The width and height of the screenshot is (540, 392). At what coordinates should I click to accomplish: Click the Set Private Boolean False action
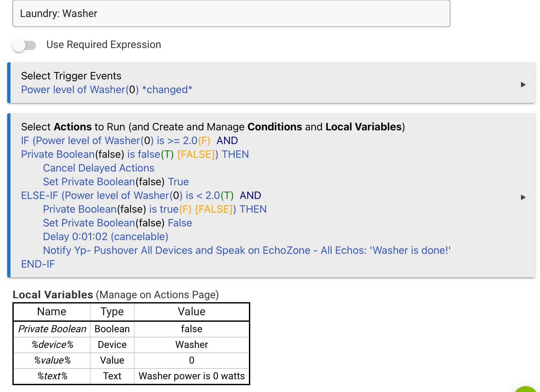pyautogui.click(x=117, y=223)
